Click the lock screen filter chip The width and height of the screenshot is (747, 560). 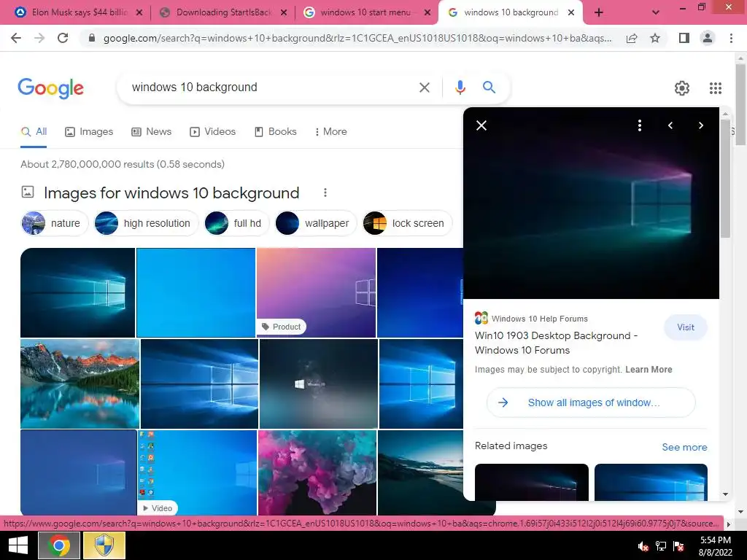[x=407, y=223]
